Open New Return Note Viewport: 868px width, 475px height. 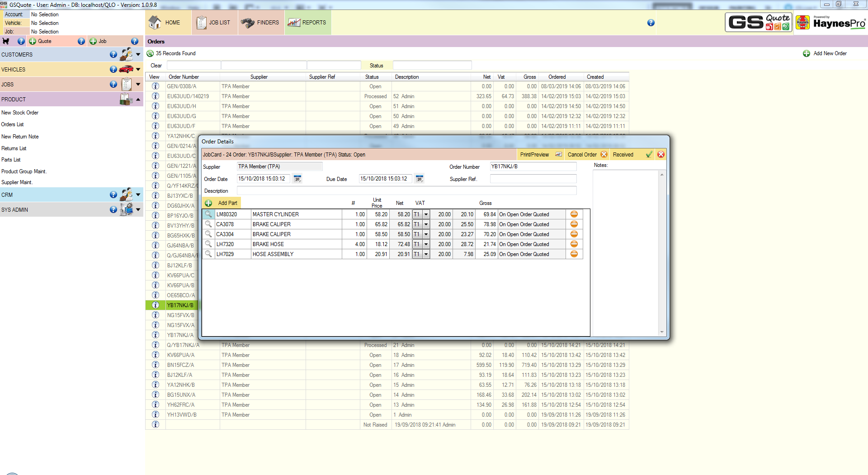coord(20,137)
